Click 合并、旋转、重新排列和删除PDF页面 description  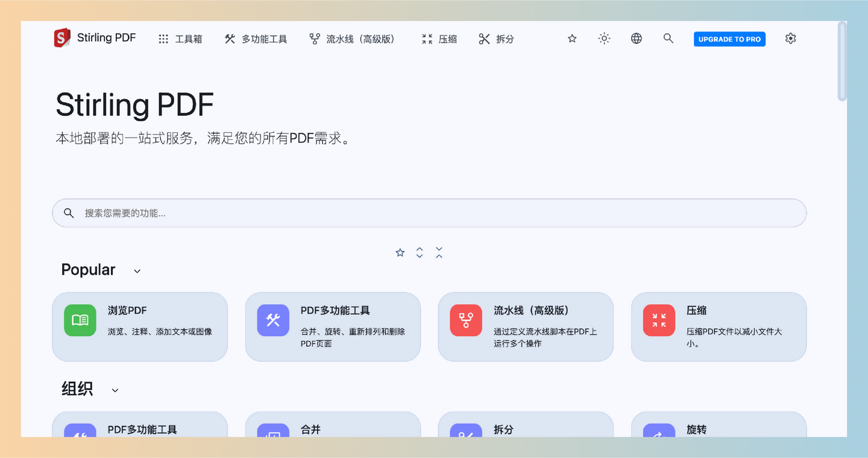point(353,337)
